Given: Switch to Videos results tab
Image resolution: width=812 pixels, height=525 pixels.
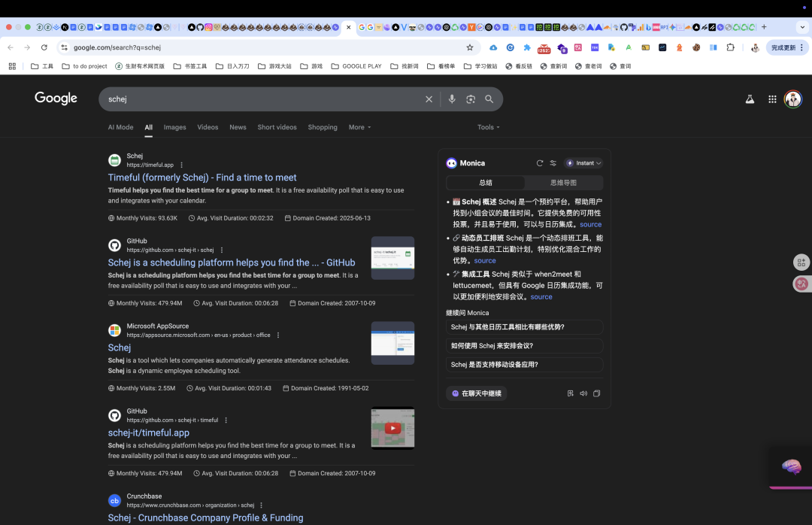Looking at the screenshot, I should point(208,127).
